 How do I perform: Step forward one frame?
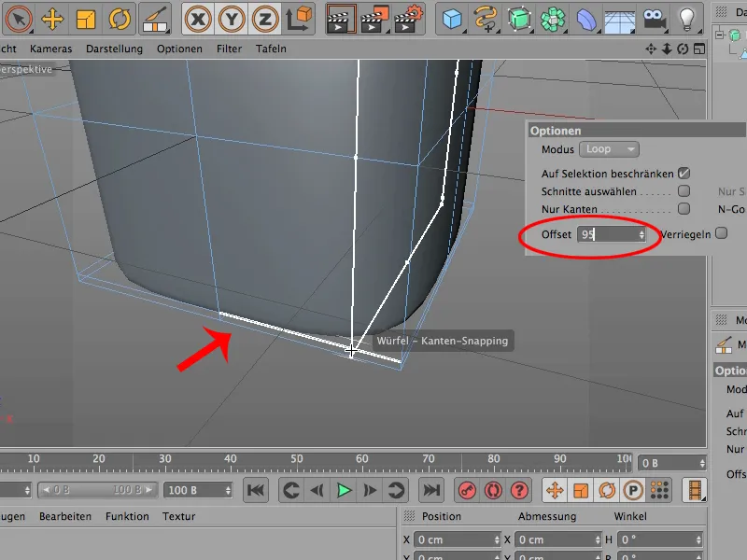click(x=370, y=490)
